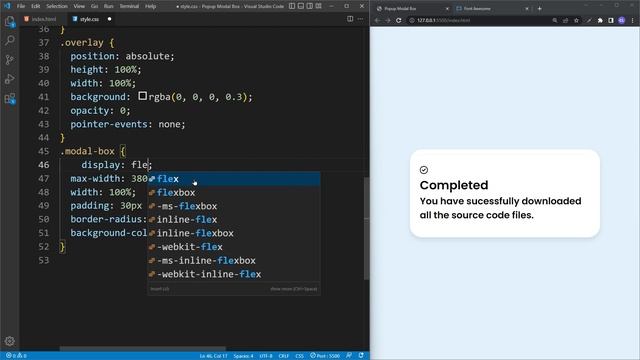Click 'Port : 5500' Live Server status
The image size is (640, 360).
325,356
